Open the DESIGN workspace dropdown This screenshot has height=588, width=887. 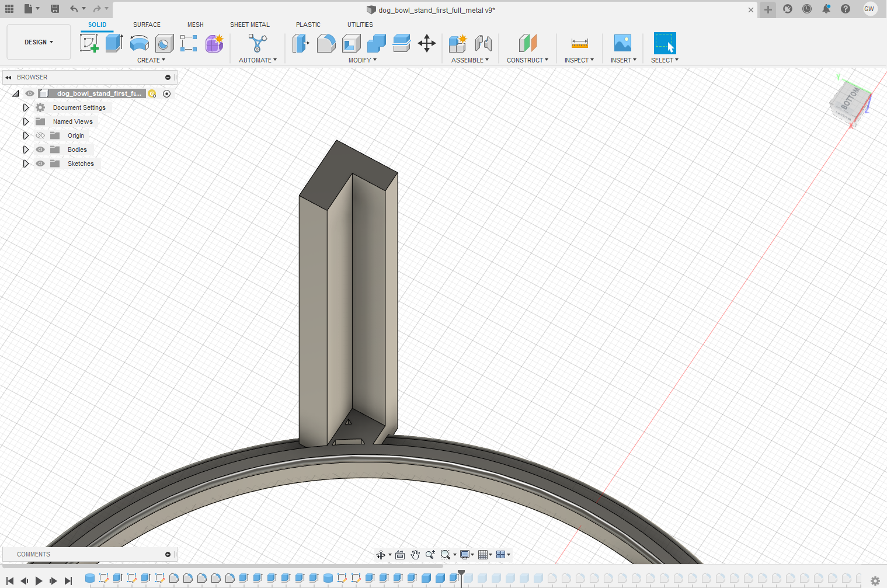pyautogui.click(x=39, y=42)
